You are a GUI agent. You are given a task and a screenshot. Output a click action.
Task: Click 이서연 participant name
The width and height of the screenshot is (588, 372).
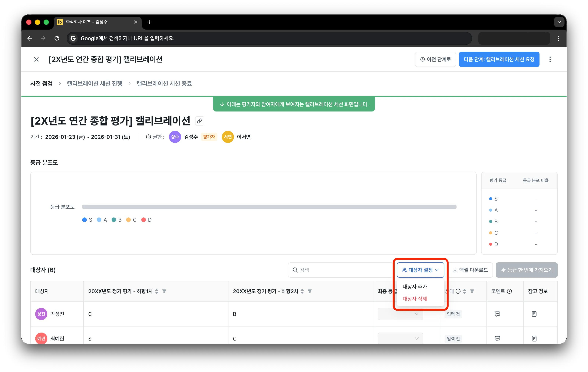click(x=244, y=137)
